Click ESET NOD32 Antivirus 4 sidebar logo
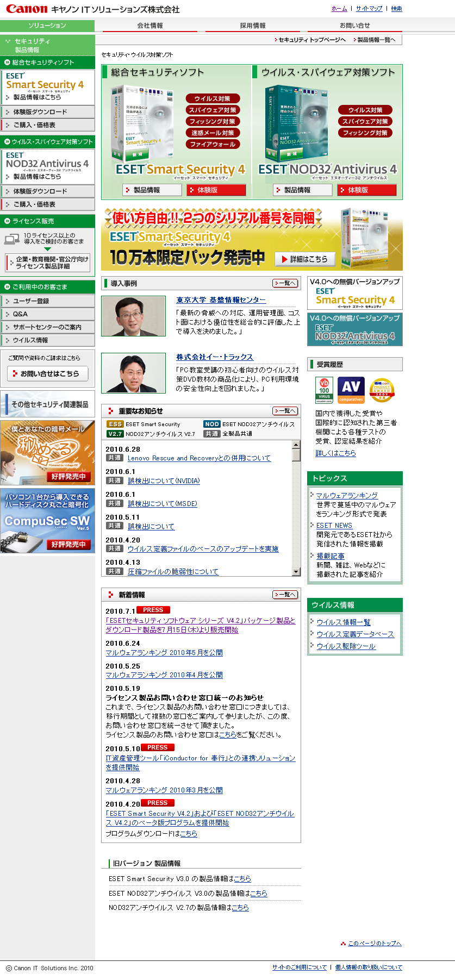 [x=47, y=161]
